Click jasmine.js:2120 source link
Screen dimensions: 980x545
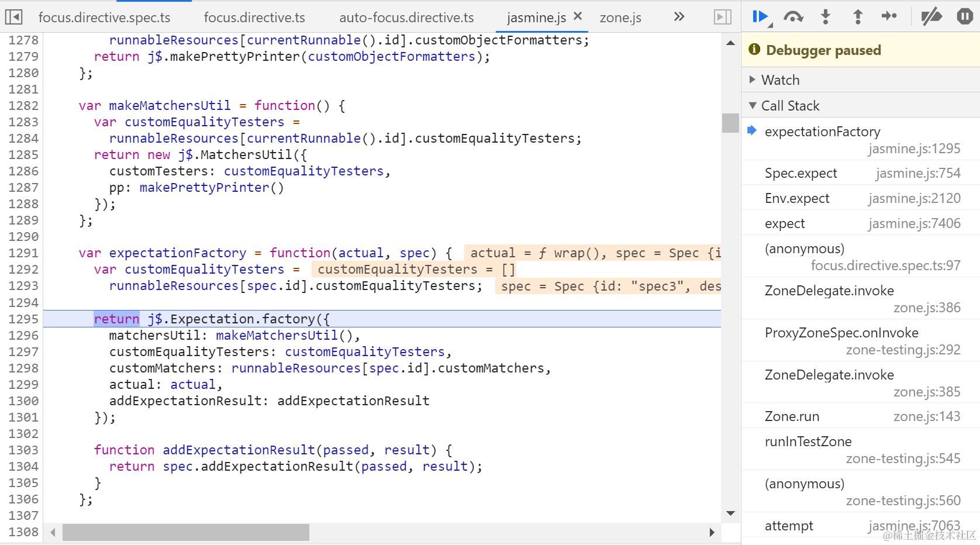(x=915, y=198)
